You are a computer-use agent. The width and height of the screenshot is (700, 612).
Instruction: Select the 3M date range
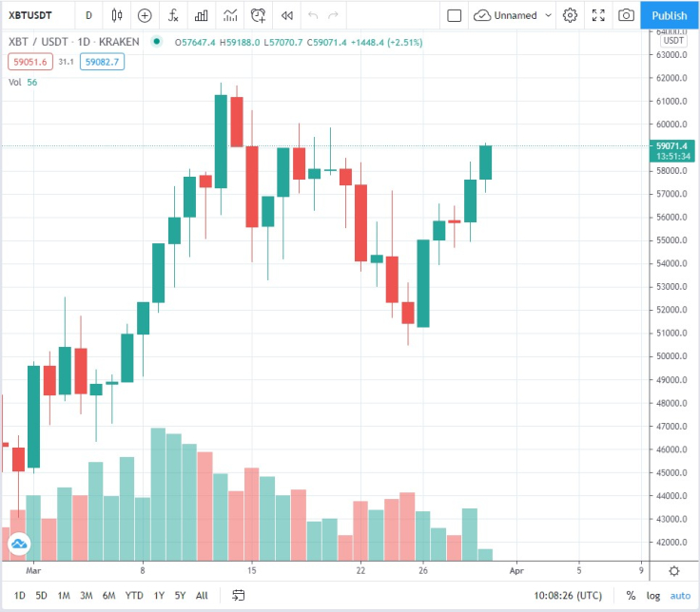click(x=87, y=595)
